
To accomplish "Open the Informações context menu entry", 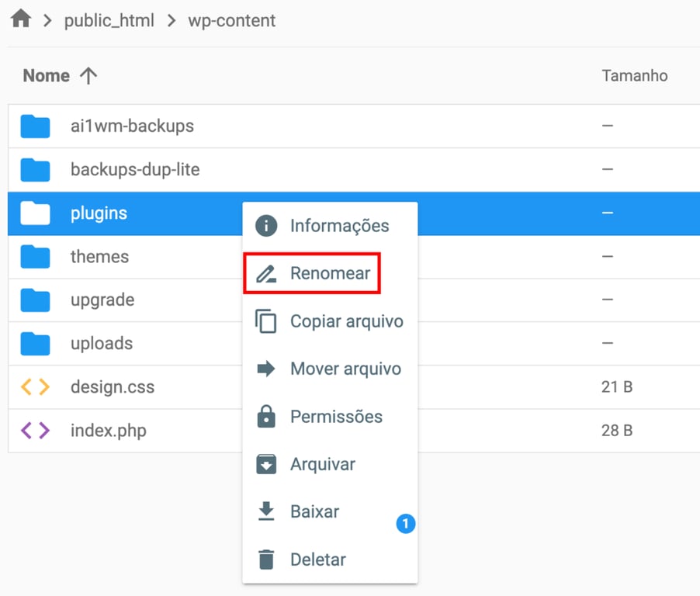I will [x=339, y=226].
